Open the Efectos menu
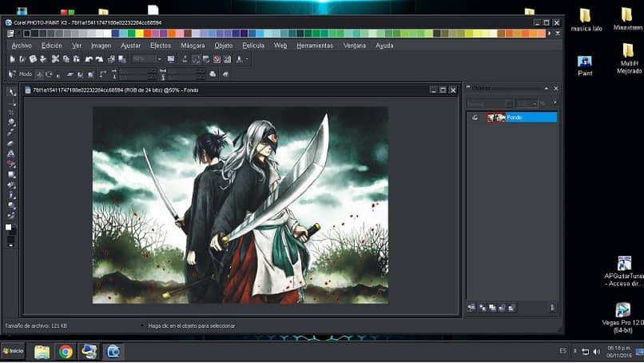 (160, 46)
